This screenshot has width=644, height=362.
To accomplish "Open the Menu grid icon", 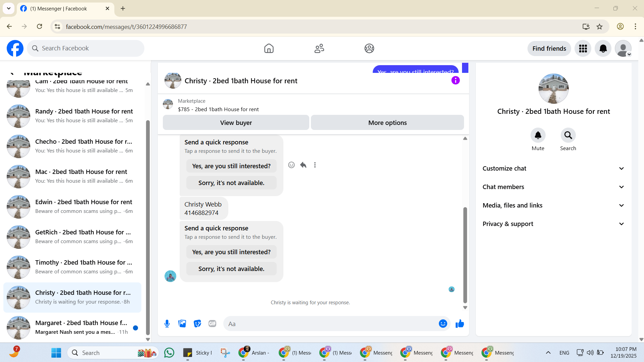I will (583, 48).
